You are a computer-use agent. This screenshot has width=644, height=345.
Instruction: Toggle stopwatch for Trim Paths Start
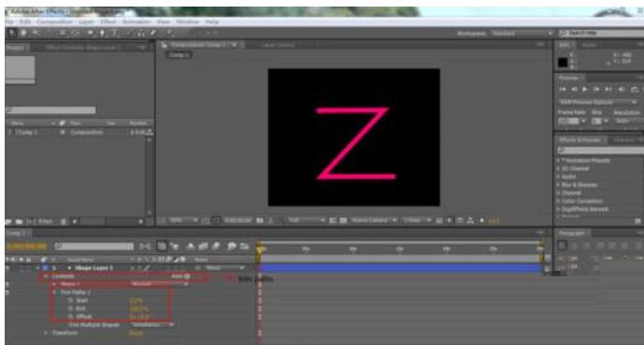(71, 301)
